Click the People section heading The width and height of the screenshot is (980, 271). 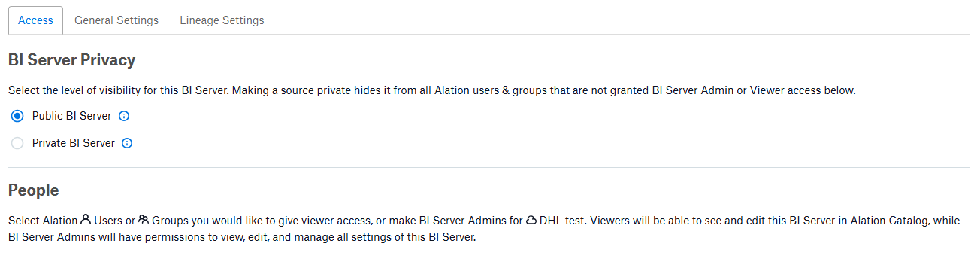[34, 190]
